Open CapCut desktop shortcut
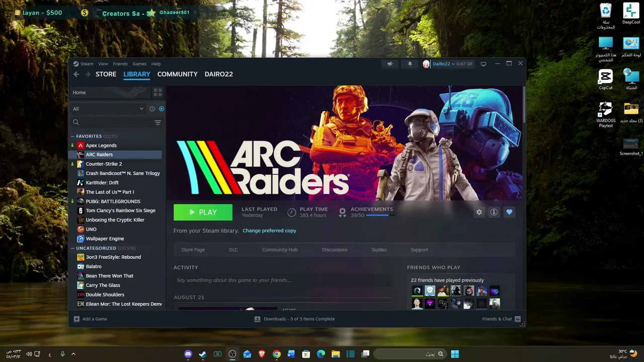The image size is (644, 362). pos(606,79)
